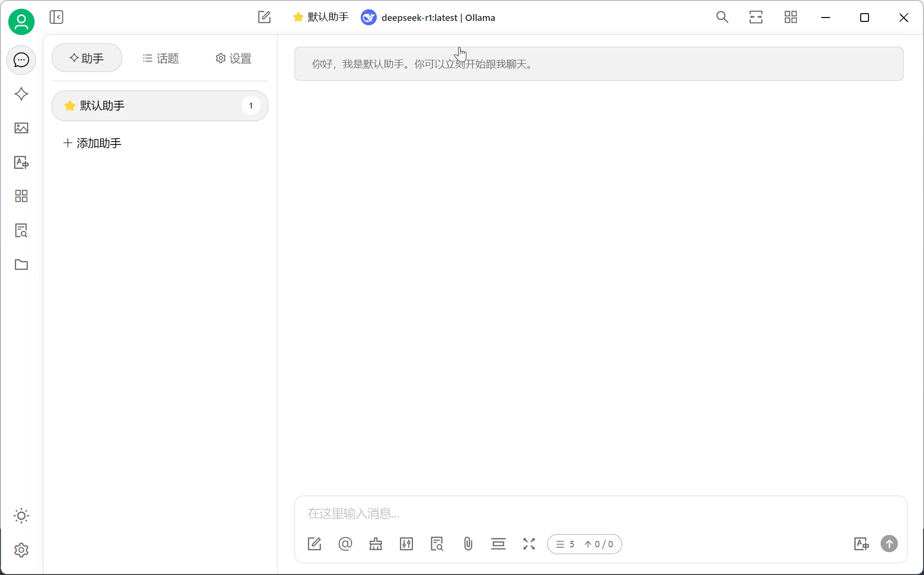Start new topic from input toolbar icon
Viewport: 924px width, 575px height.
pos(314,544)
